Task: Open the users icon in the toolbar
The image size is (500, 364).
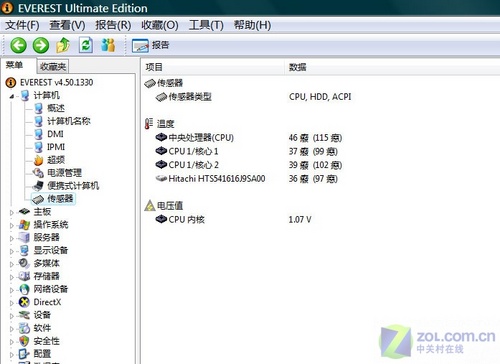Action: 108,45
